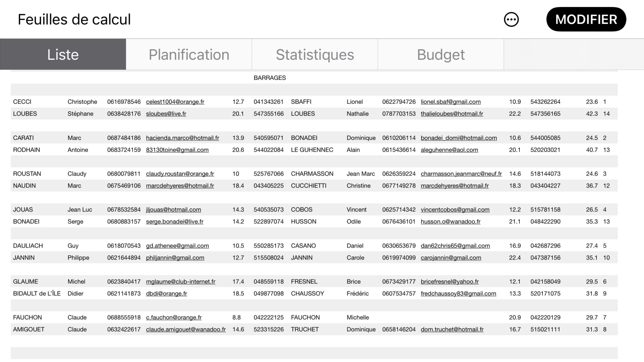Click charmasson.jeanmarc@neuf.fr email link
Image resolution: width=644 pixels, height=362 pixels.
[461, 174]
